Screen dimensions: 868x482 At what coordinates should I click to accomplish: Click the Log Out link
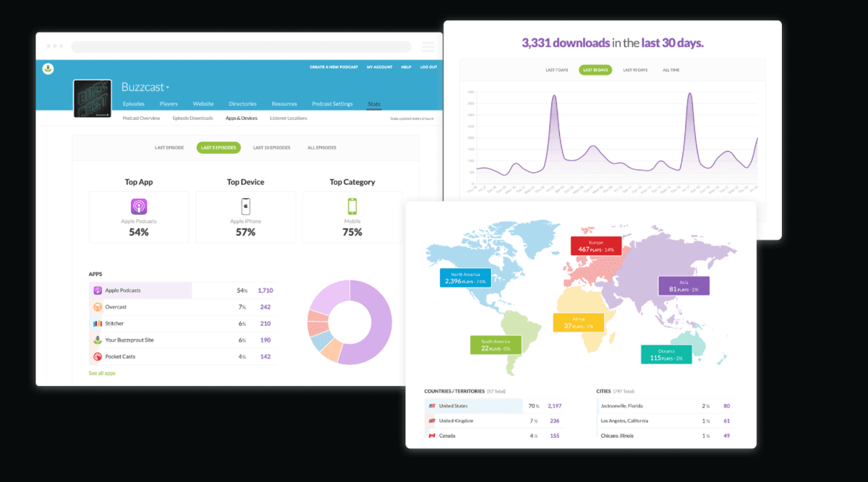pos(428,67)
